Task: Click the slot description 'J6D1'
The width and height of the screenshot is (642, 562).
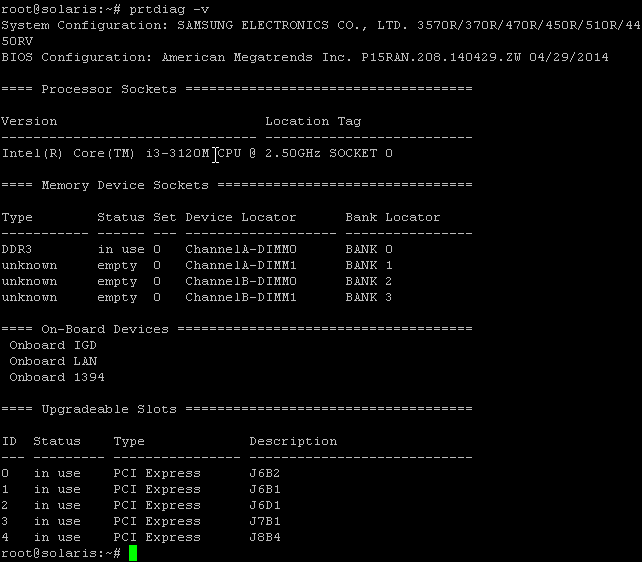Action: click(265, 505)
